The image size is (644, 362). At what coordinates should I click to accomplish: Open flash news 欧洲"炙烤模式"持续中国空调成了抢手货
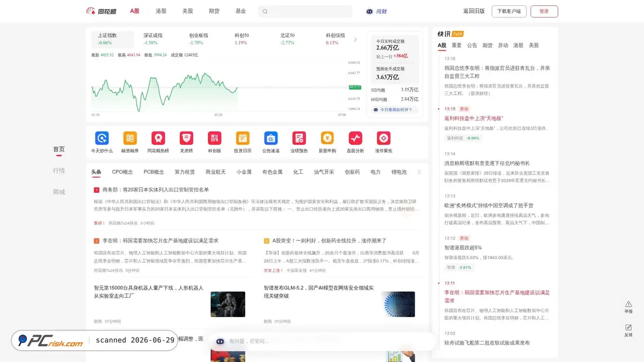(489, 205)
